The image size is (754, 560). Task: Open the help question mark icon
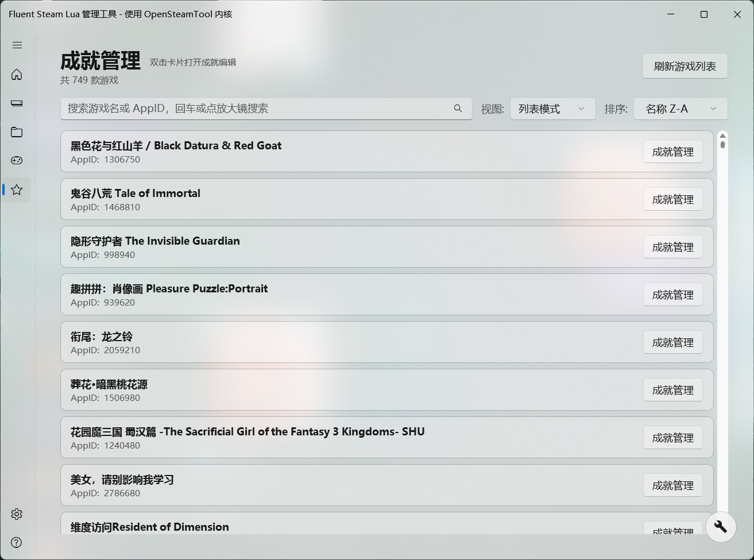coord(17,543)
